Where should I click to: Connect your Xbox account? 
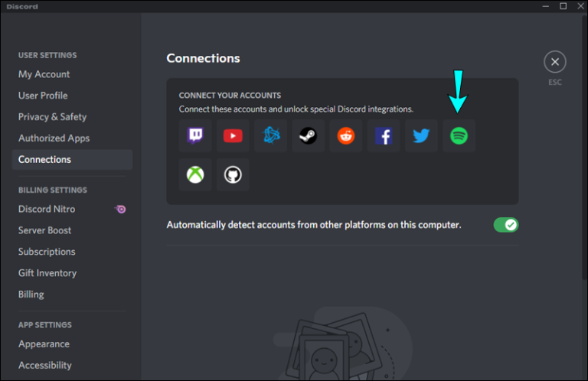coord(195,174)
